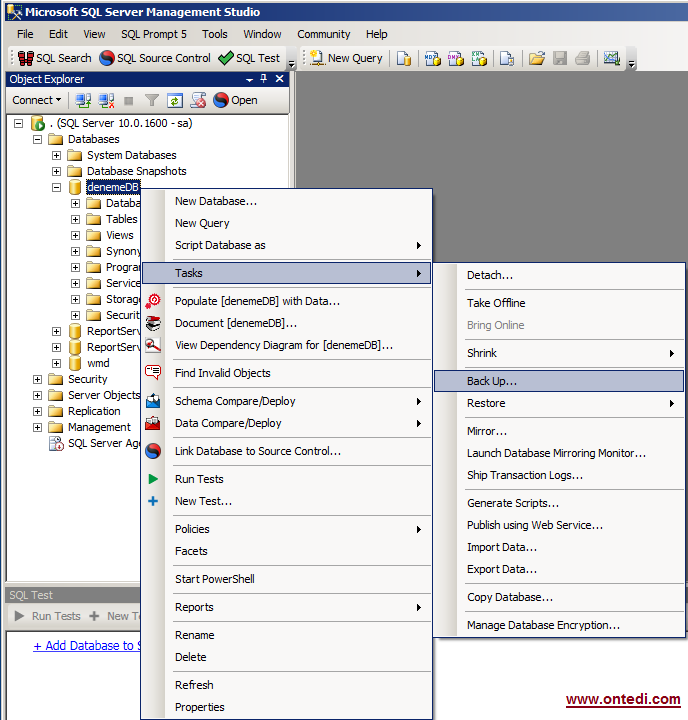Viewport: 688px width, 720px height.
Task: Collapse the SQL Server root node
Action: pos(18,124)
